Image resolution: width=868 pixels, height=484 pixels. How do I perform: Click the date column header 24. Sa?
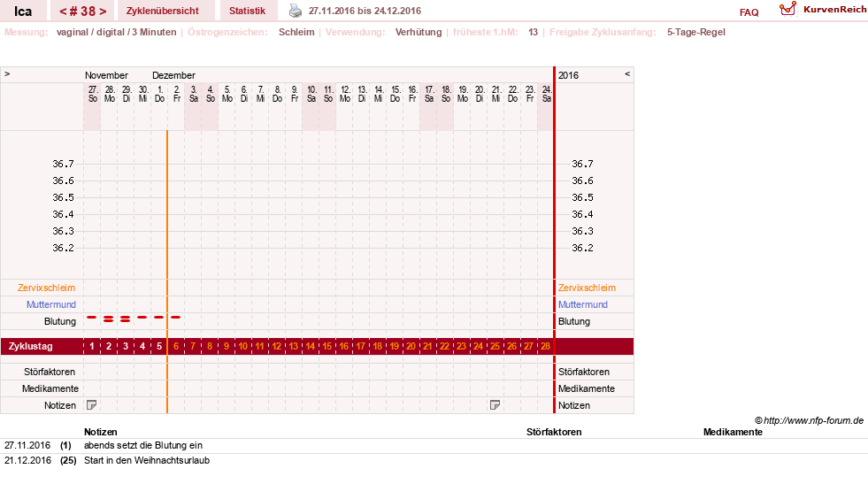tap(546, 94)
